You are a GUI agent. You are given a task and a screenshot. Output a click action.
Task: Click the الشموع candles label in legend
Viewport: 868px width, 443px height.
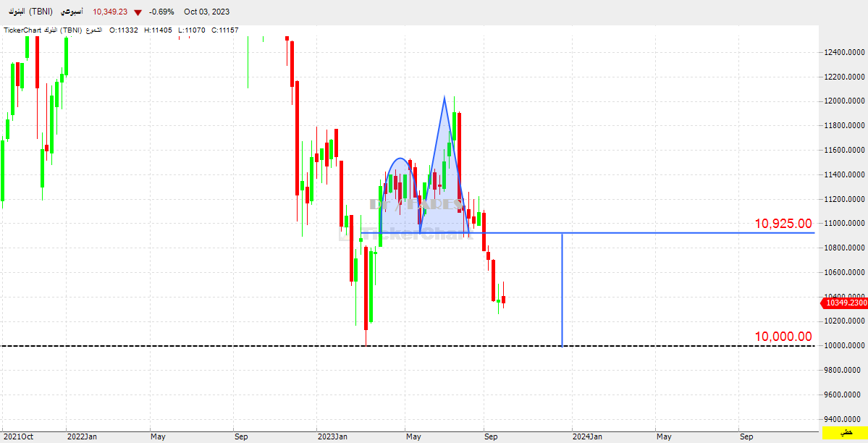[93, 30]
